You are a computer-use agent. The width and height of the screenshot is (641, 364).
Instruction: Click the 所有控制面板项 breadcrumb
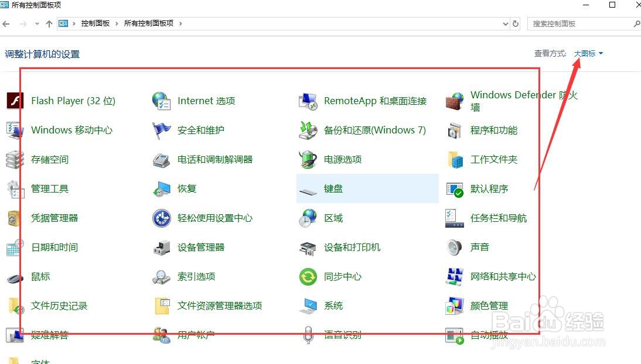pos(149,23)
